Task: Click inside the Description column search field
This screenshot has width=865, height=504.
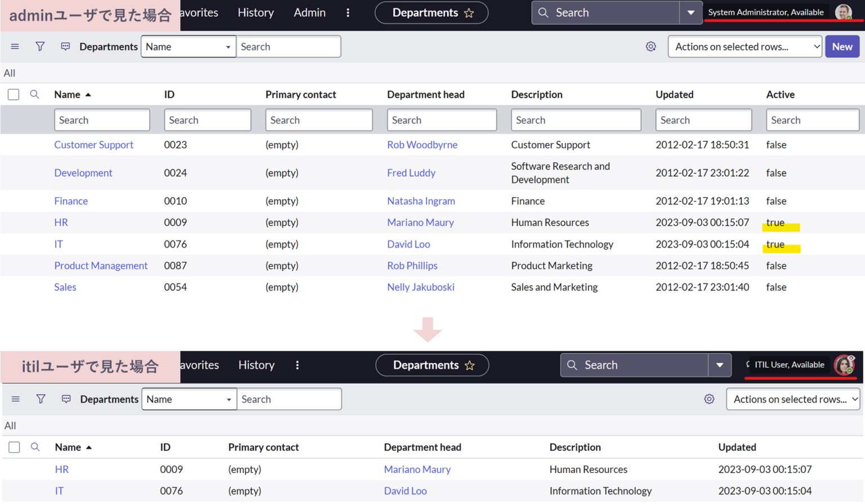Action: point(576,119)
